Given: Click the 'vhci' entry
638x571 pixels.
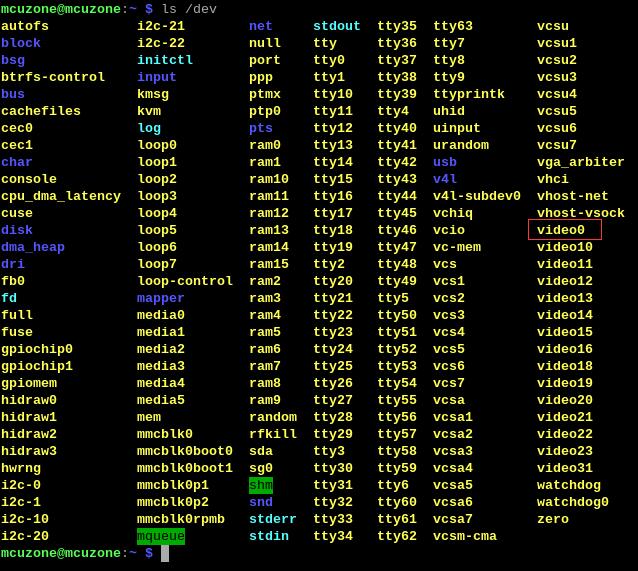Looking at the screenshot, I should (x=553, y=179).
